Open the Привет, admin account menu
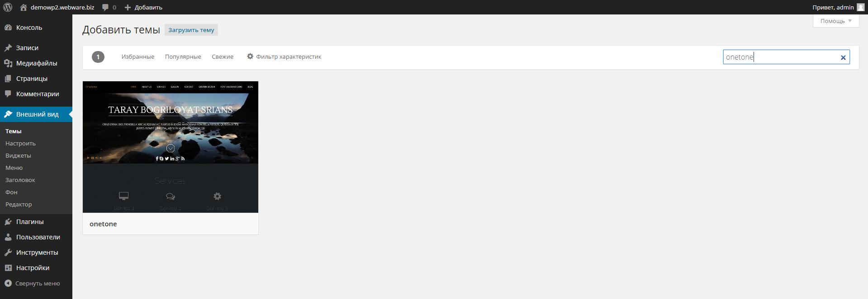The width and height of the screenshot is (868, 299). pyautogui.click(x=833, y=7)
